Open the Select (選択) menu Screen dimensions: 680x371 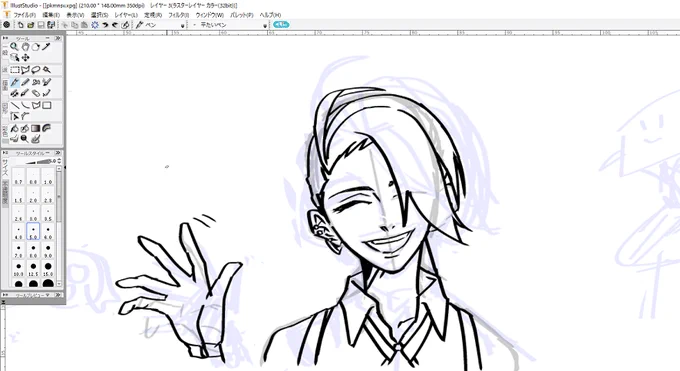coord(99,15)
